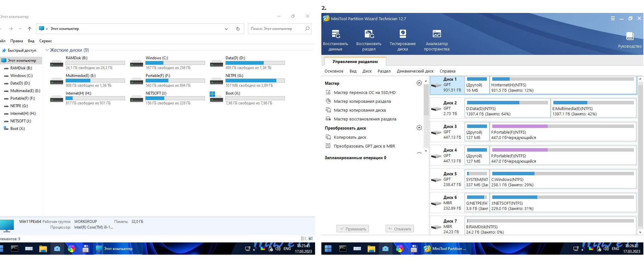
Task: Open the Вид menu in MiniTool
Action: pyautogui.click(x=353, y=71)
